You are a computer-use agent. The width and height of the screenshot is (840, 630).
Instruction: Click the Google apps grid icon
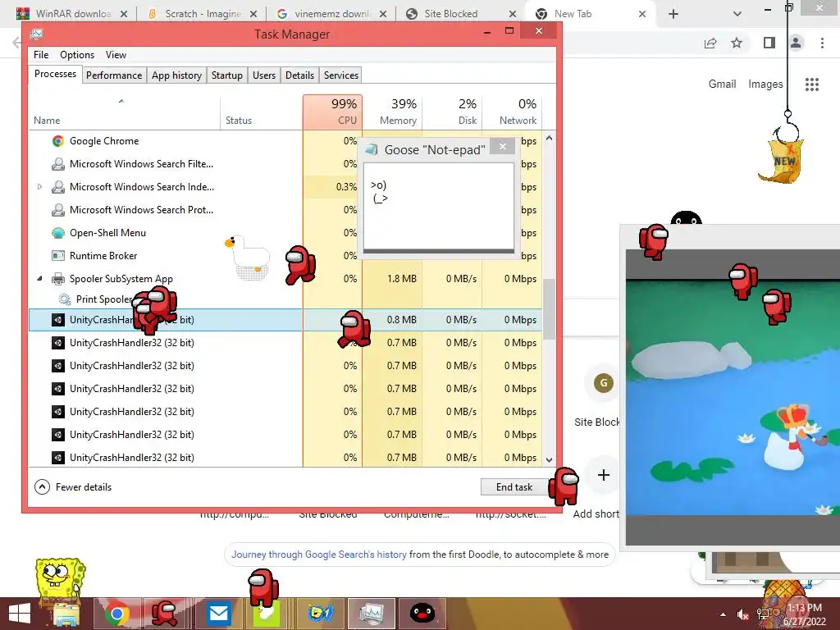[811, 84]
